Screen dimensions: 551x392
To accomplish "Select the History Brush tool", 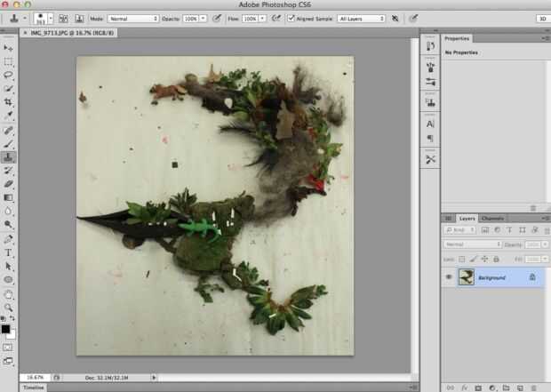I will tap(8, 171).
